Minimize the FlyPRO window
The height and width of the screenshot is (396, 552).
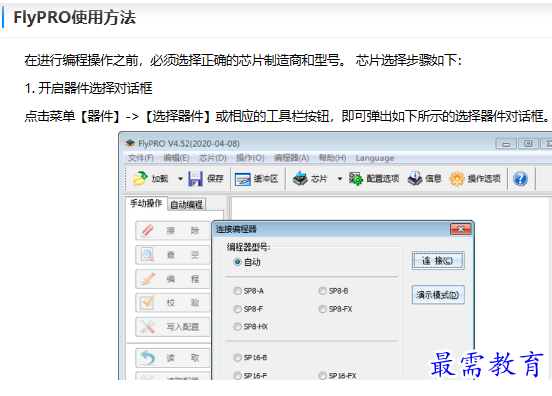pyautogui.click(x=506, y=144)
